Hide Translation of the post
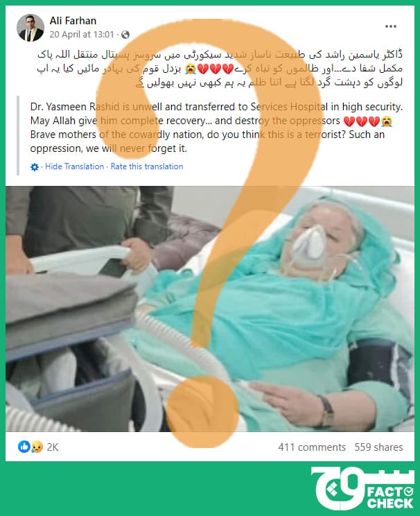 (74, 166)
